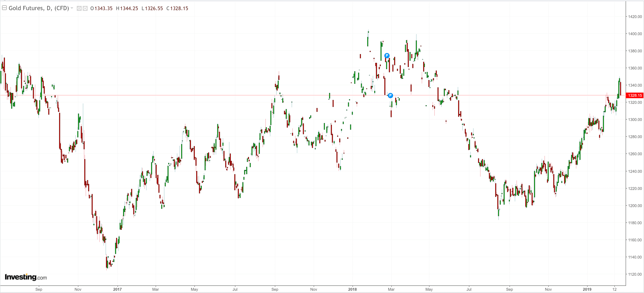The width and height of the screenshot is (644, 293).
Task: Click the low value L1326.55 in legend
Action: pyautogui.click(x=152, y=9)
